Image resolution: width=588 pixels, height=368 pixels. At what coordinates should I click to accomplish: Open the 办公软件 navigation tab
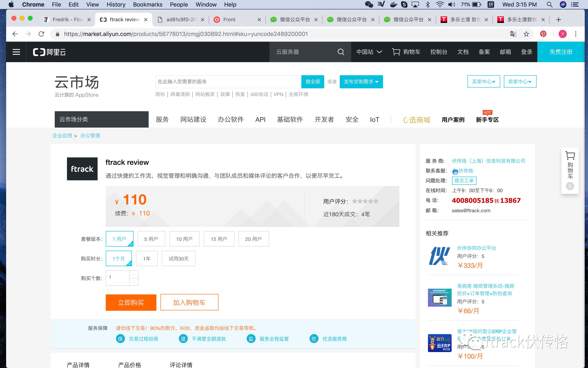(231, 120)
